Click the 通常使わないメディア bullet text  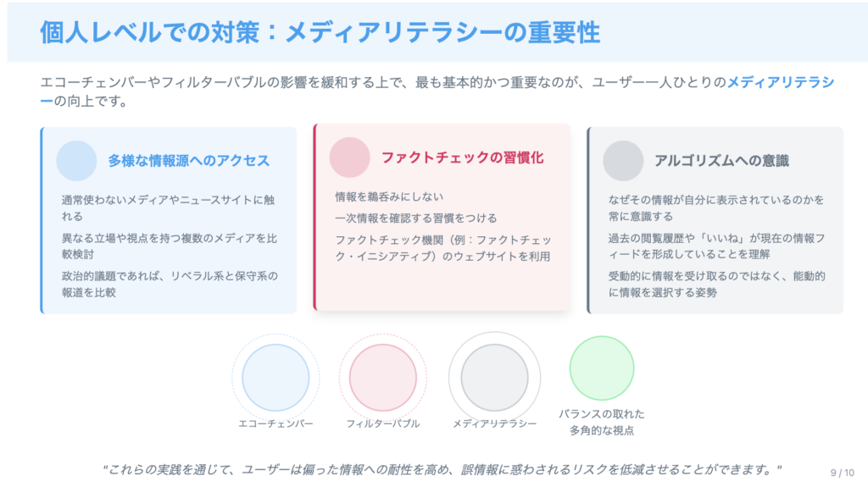168,207
